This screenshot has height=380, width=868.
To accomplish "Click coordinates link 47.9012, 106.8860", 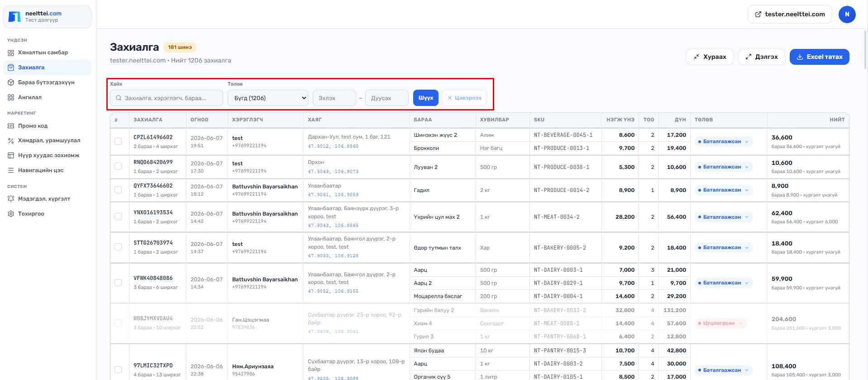I will [x=333, y=146].
